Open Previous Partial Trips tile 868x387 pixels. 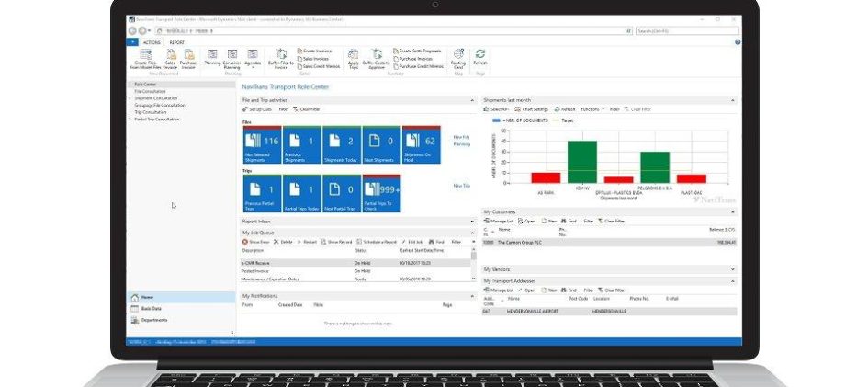263,193
